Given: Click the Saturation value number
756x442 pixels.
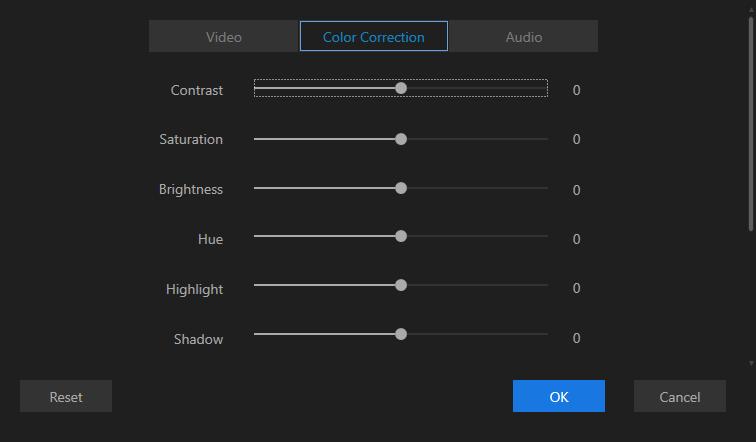Looking at the screenshot, I should 576,139.
